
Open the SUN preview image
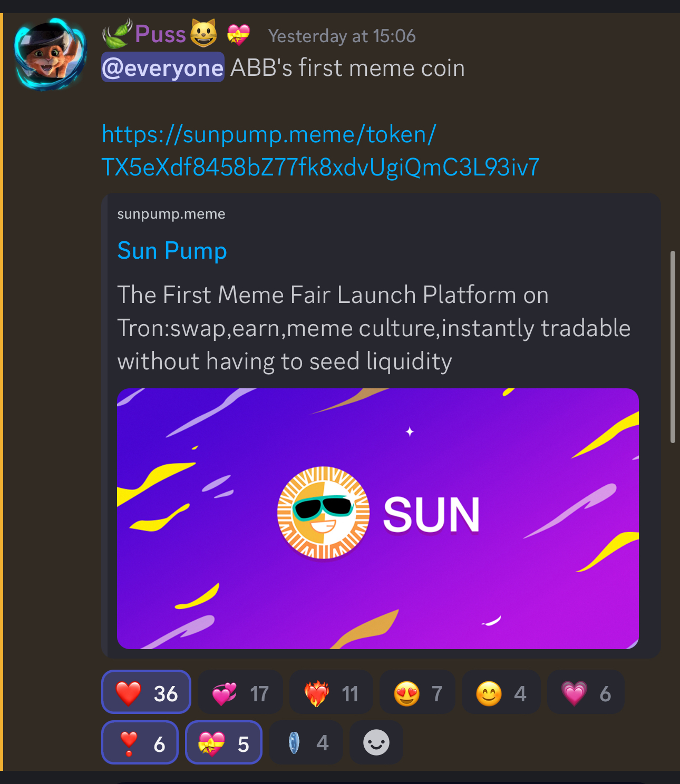click(x=378, y=518)
